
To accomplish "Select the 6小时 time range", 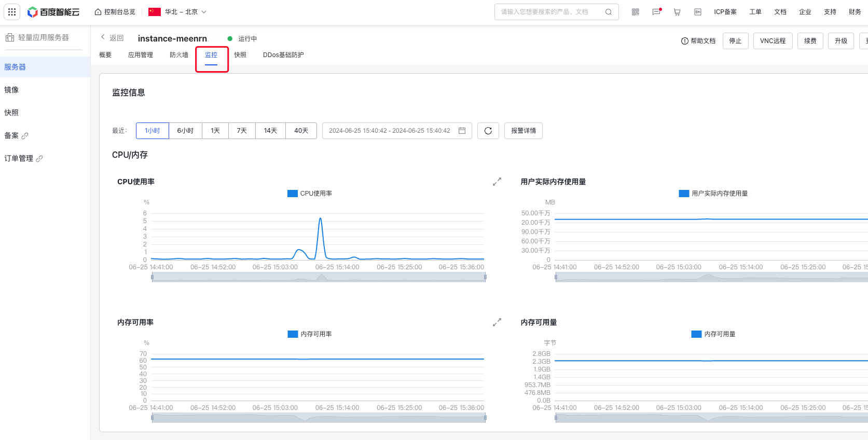I will tap(185, 131).
